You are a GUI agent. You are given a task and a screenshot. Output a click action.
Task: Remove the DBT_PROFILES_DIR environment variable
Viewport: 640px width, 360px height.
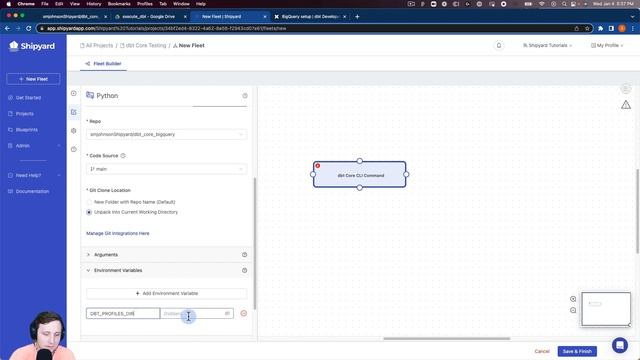tap(244, 313)
